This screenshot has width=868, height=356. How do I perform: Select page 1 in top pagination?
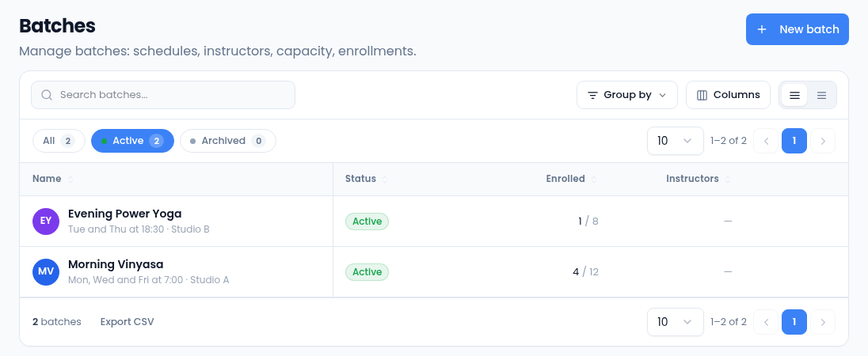[794, 141]
